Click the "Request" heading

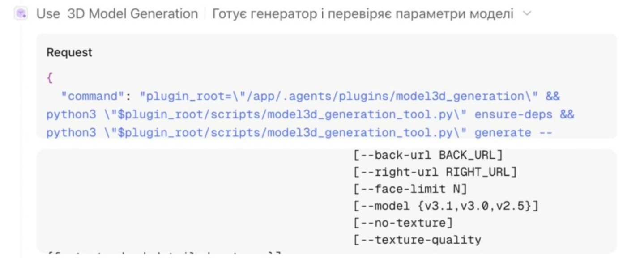tap(69, 52)
